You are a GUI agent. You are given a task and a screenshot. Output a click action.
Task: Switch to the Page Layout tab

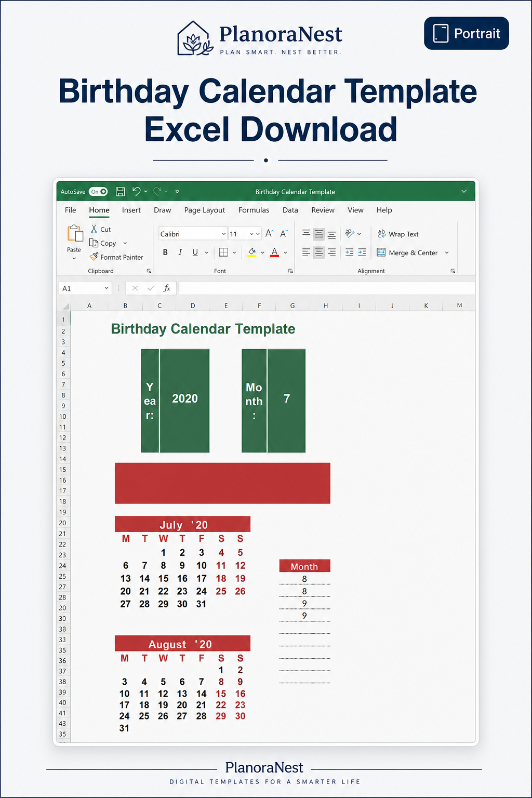[x=205, y=210]
